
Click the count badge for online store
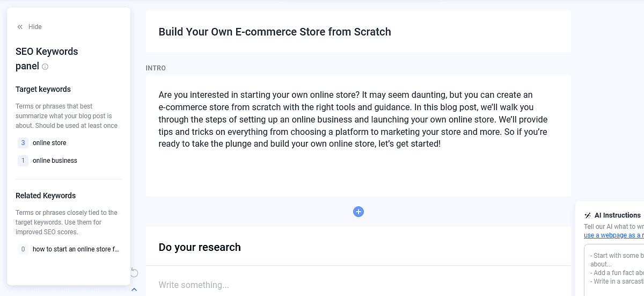coord(23,143)
